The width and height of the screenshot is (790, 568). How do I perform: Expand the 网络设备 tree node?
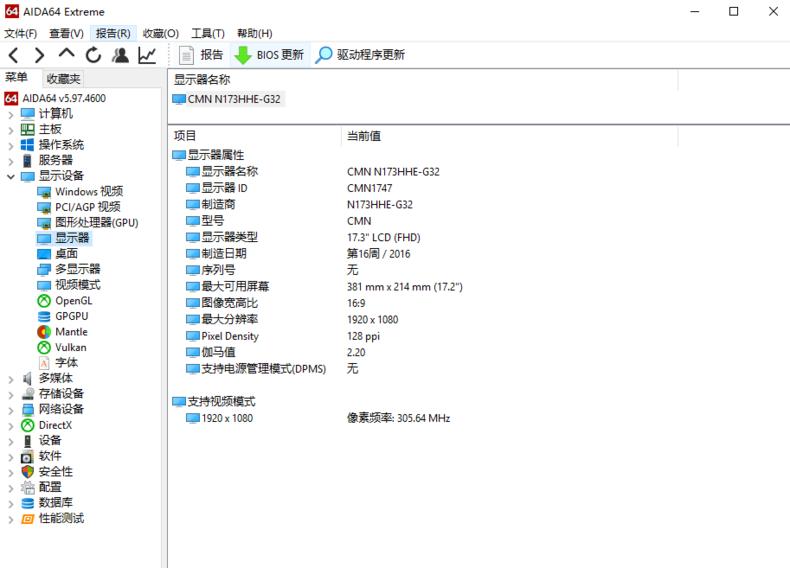(x=11, y=410)
